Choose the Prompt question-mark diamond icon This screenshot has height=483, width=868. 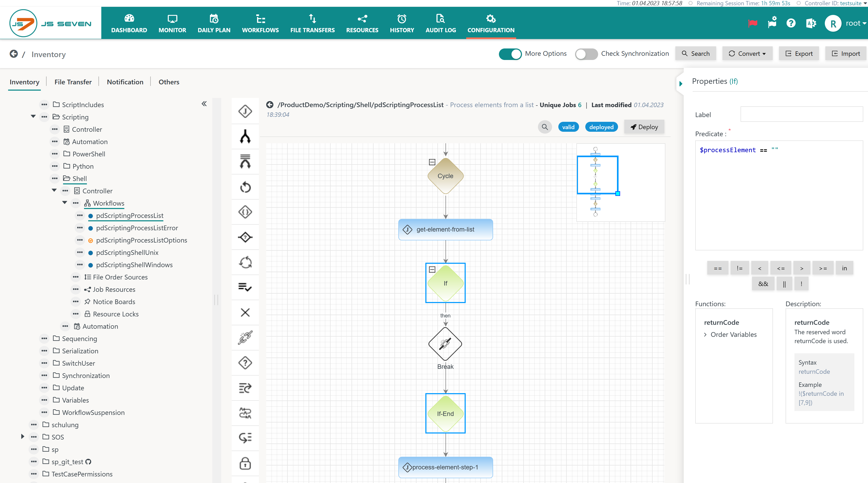245,363
